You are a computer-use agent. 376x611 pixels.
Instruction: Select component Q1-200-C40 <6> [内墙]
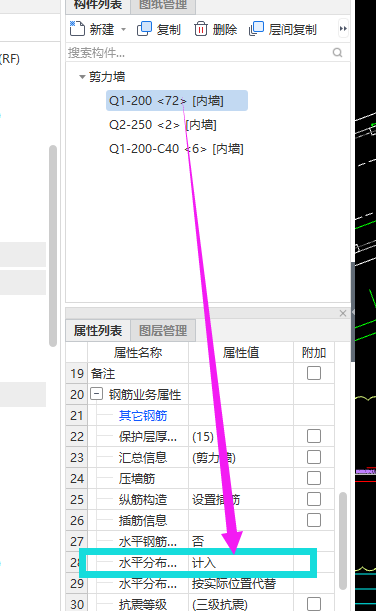pyautogui.click(x=176, y=149)
